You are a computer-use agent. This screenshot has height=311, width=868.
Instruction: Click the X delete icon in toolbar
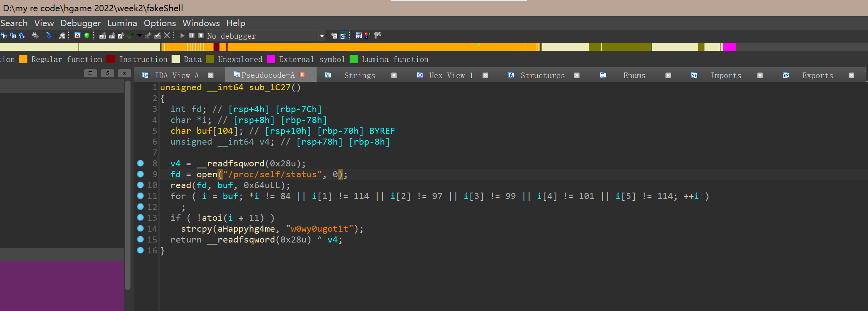point(167,35)
